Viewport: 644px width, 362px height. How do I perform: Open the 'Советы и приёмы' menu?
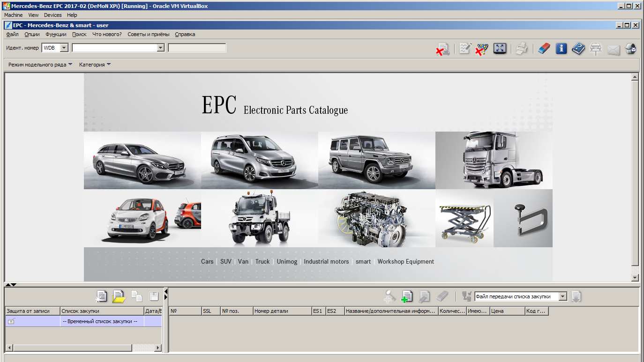pyautogui.click(x=149, y=34)
